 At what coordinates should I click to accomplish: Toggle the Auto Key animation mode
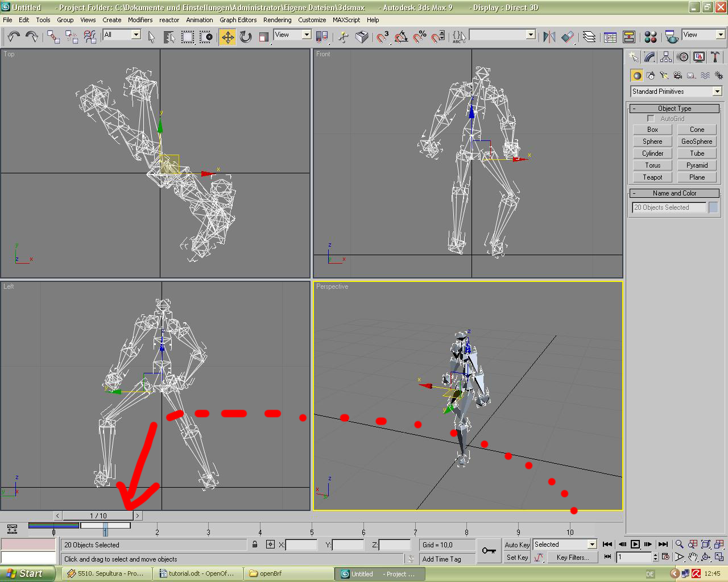(x=517, y=544)
